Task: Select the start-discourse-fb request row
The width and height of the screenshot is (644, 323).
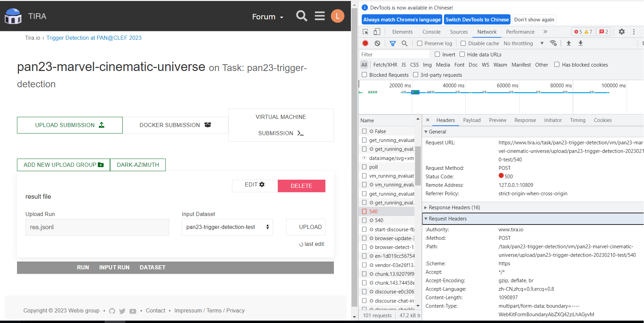Action: click(x=387, y=229)
